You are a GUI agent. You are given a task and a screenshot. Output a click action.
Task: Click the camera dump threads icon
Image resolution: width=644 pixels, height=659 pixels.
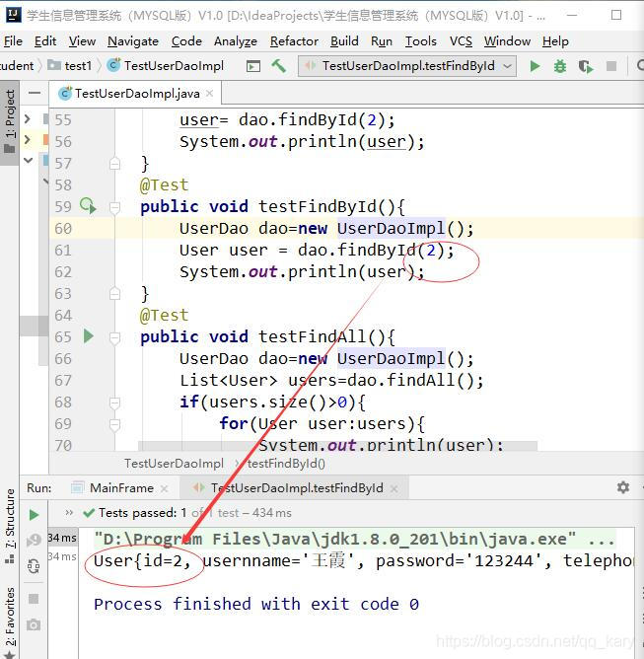pos(34,624)
